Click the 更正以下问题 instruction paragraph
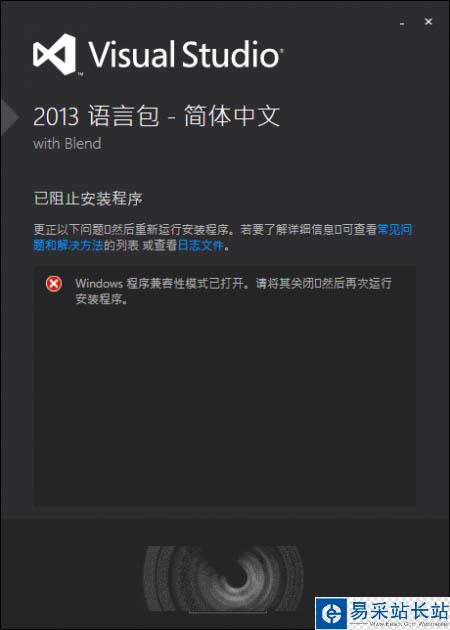The height and width of the screenshot is (630, 450). pyautogui.click(x=223, y=237)
